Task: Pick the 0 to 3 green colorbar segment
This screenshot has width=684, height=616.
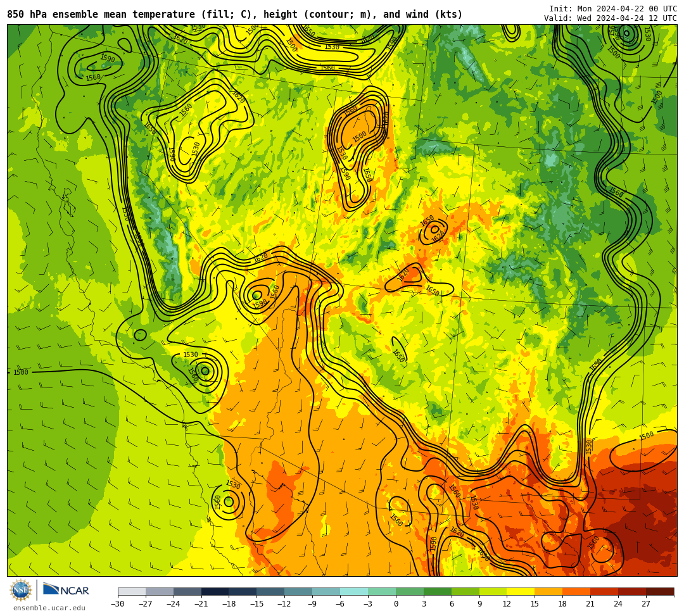Action: point(410,591)
